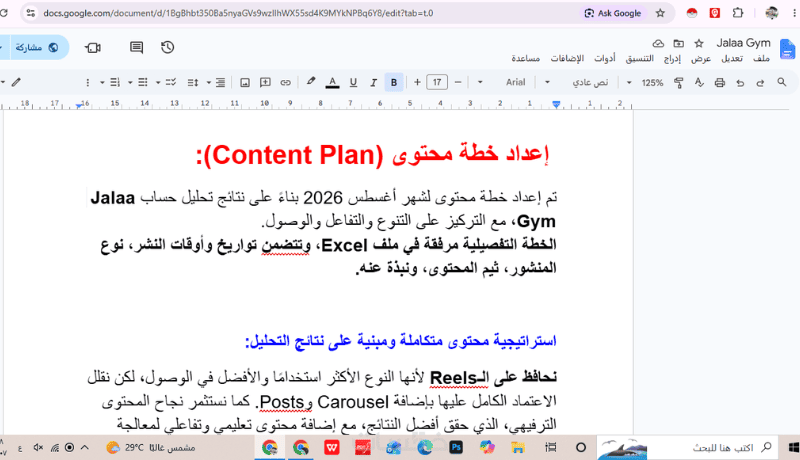Open the browser extensions puzzle icon
The image size is (800, 460).
(x=738, y=13)
